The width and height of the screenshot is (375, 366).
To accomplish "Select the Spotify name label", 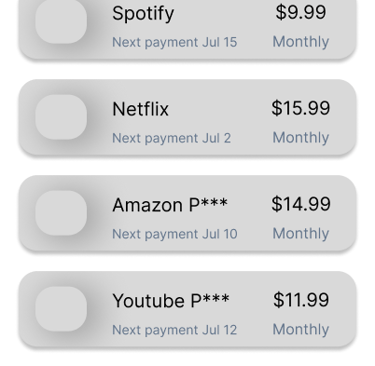I will tap(143, 14).
